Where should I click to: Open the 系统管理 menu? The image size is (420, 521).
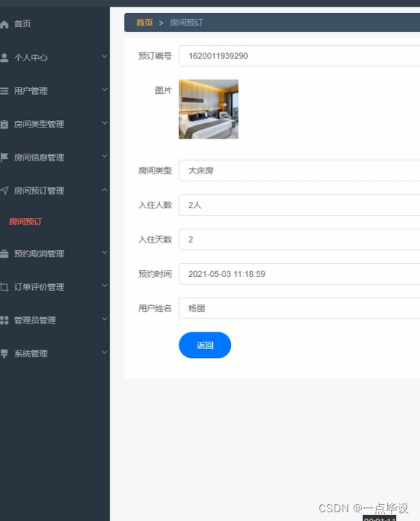tap(55, 353)
